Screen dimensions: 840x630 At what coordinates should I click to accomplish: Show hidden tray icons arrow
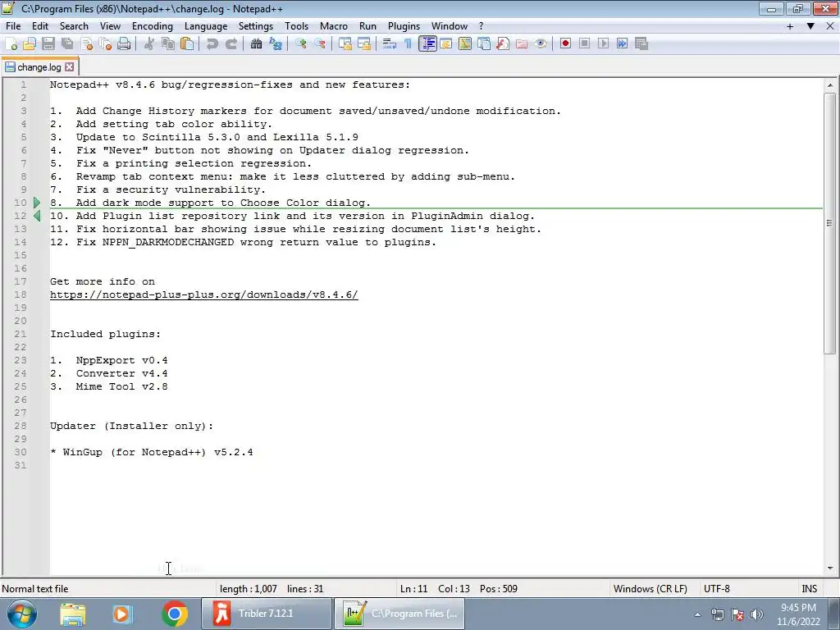point(697,614)
